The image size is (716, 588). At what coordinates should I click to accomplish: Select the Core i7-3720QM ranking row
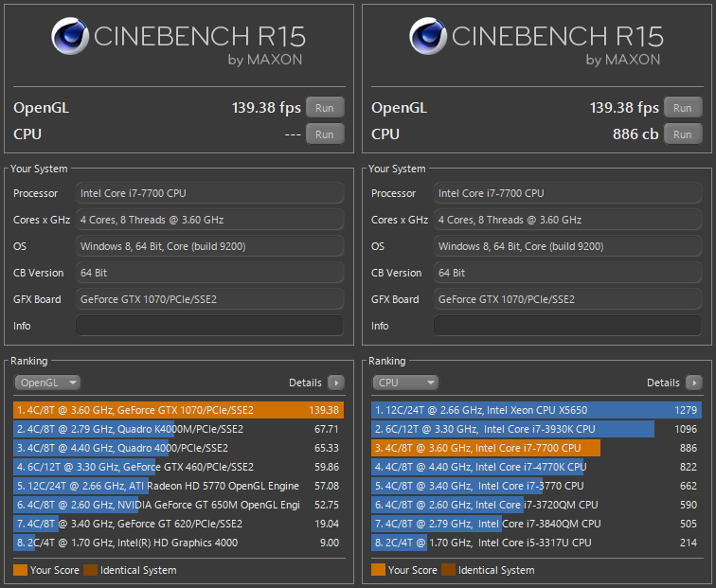[x=537, y=505]
